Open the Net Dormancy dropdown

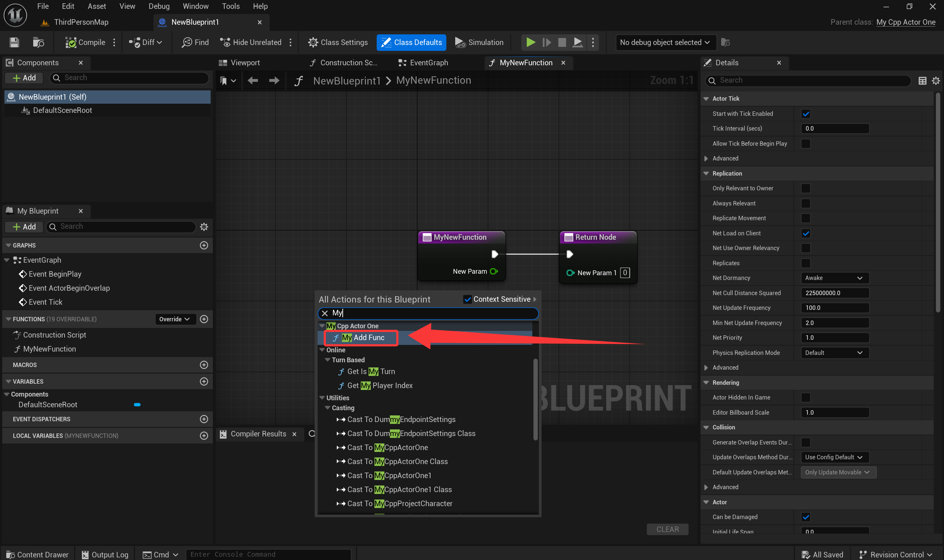tap(834, 278)
